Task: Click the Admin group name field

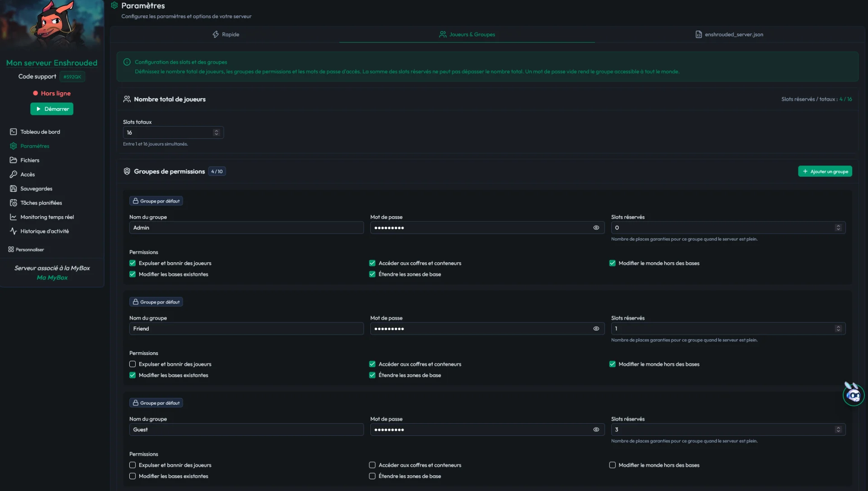Action: pyautogui.click(x=246, y=227)
